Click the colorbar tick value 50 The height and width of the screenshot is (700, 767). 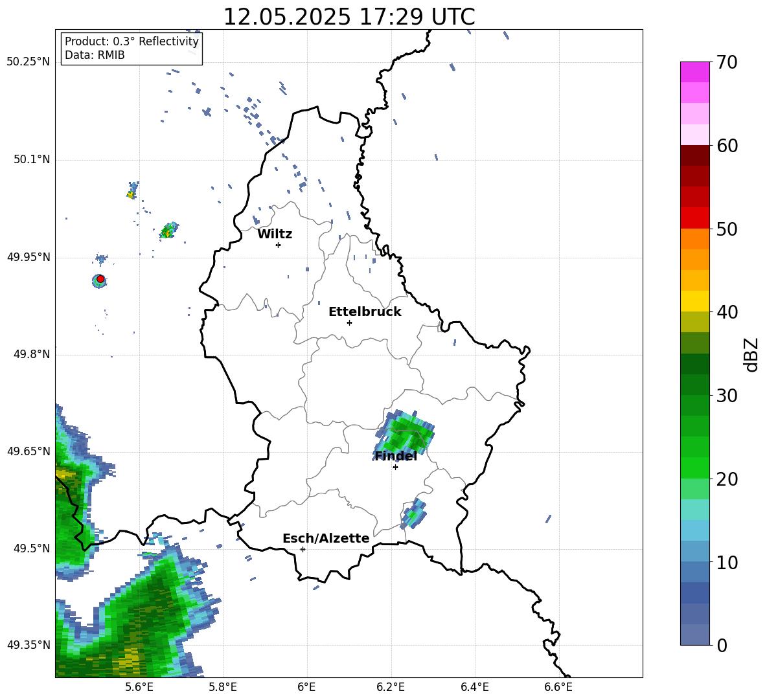pyautogui.click(x=726, y=229)
